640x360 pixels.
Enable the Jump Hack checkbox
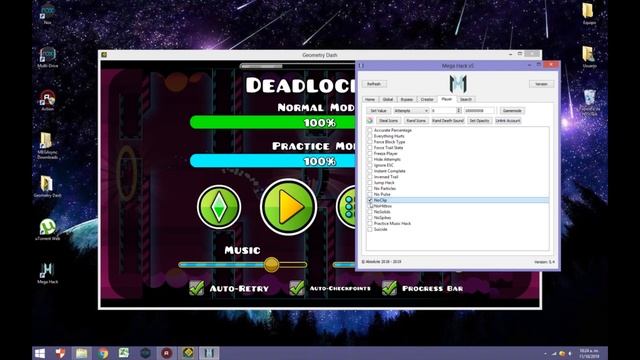click(370, 183)
